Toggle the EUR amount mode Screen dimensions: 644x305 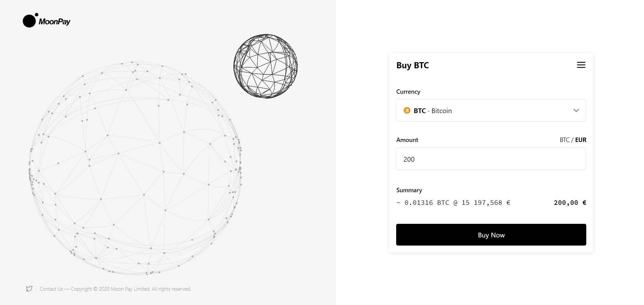(581, 140)
